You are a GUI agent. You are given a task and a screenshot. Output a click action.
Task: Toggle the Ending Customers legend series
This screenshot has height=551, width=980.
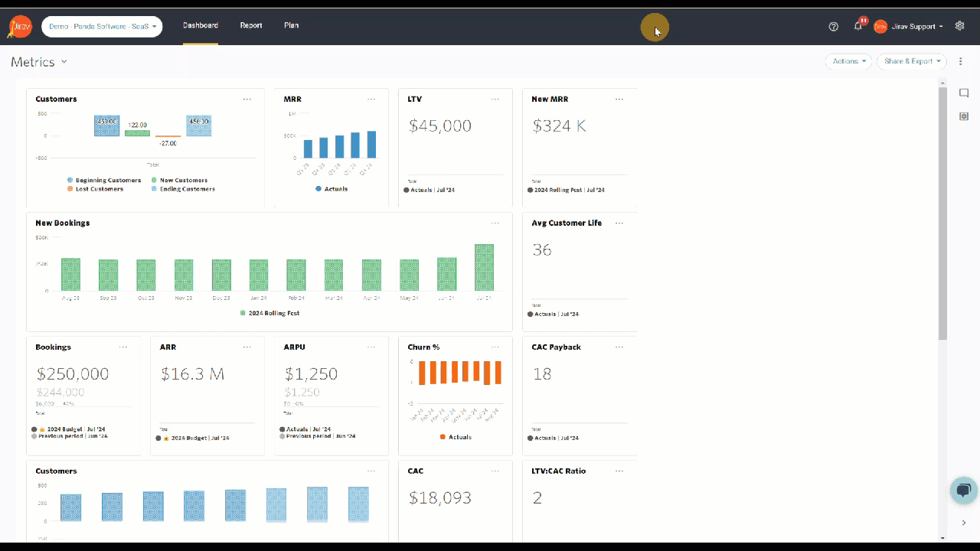[186, 189]
